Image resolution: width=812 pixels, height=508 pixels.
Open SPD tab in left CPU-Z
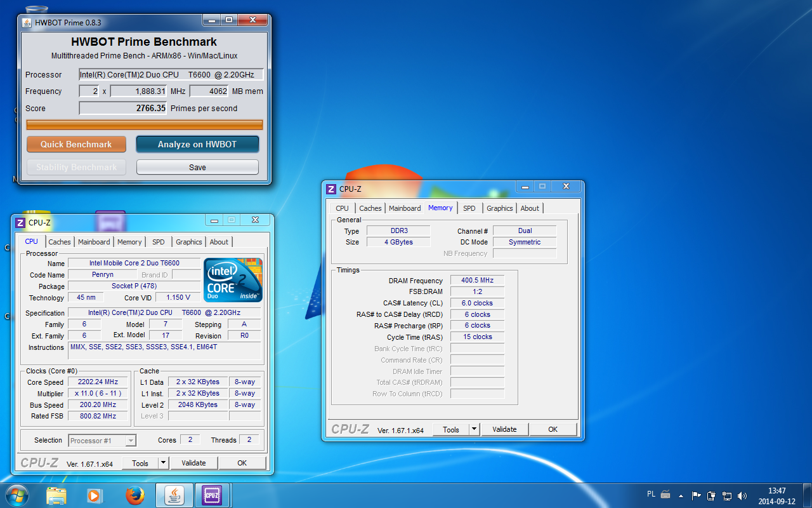(x=159, y=242)
